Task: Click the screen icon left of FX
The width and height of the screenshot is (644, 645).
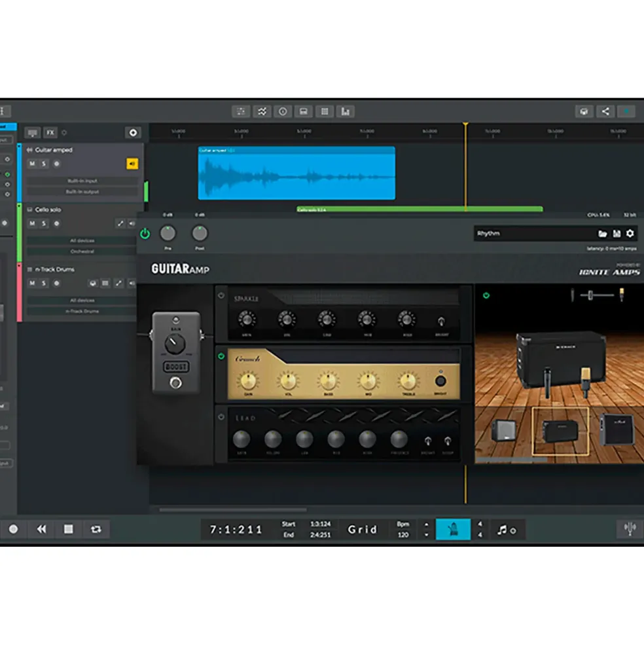Action: [33, 132]
